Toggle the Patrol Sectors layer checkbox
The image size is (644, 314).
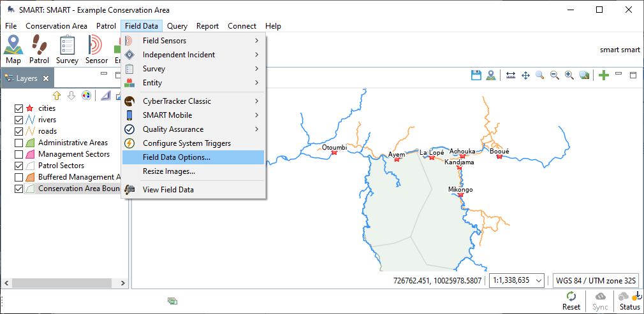click(18, 166)
